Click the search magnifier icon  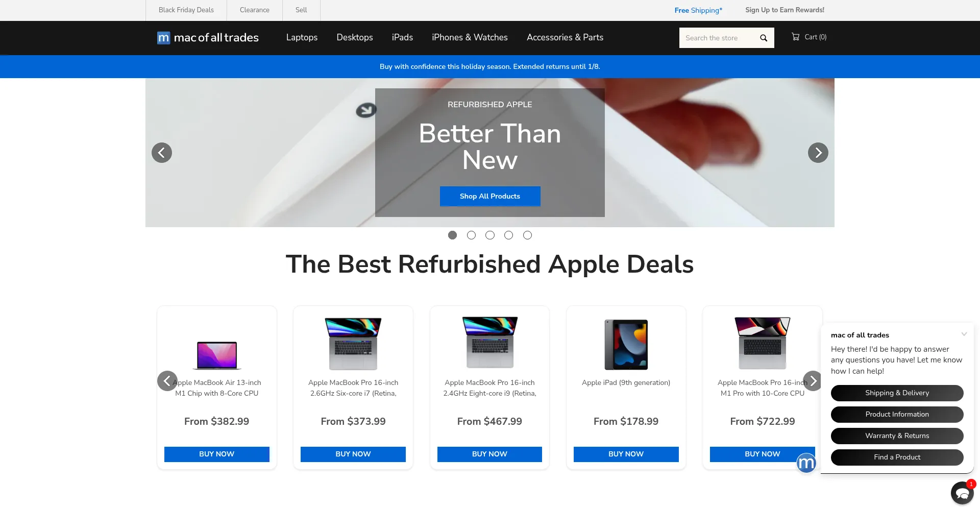(x=764, y=38)
